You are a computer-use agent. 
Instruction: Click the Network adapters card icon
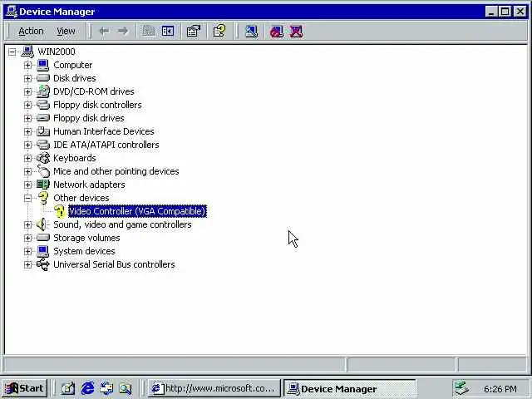pos(43,185)
